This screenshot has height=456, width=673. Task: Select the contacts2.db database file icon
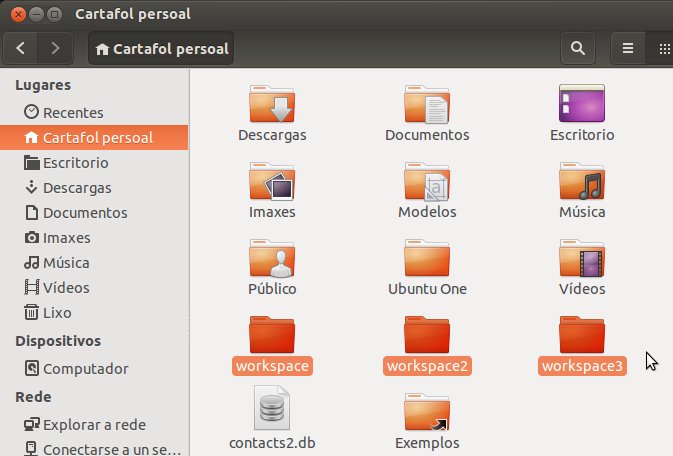pos(272,407)
